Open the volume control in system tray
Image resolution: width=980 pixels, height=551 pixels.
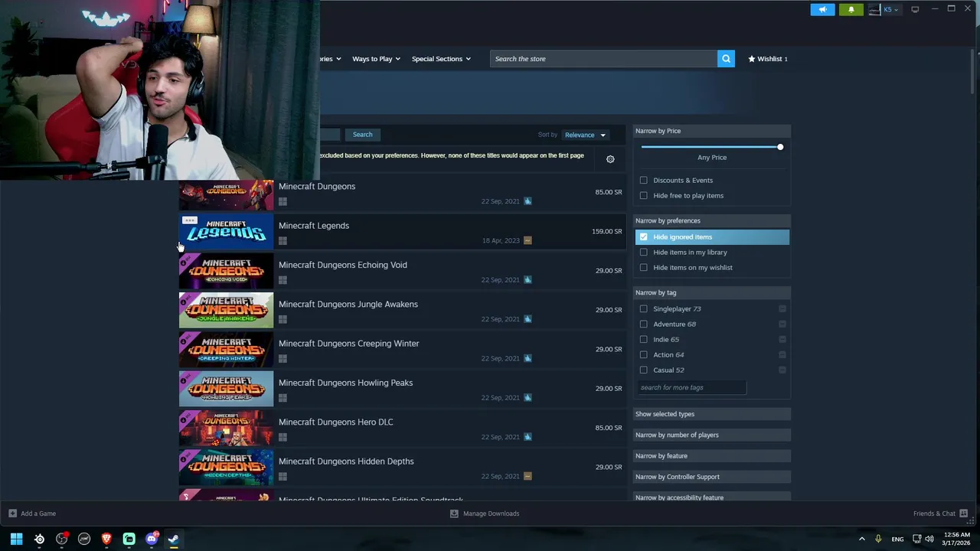pyautogui.click(x=929, y=539)
